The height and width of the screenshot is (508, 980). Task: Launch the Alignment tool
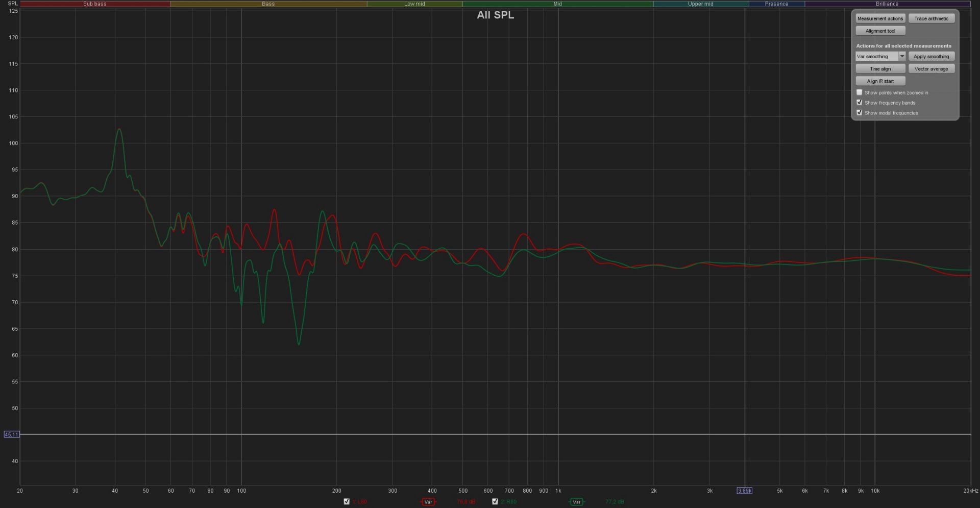880,31
